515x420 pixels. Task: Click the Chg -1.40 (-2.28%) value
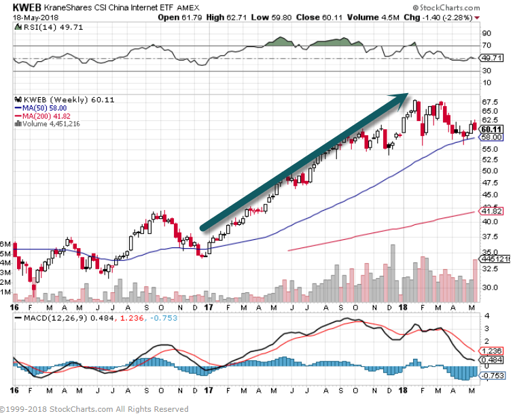[438, 18]
